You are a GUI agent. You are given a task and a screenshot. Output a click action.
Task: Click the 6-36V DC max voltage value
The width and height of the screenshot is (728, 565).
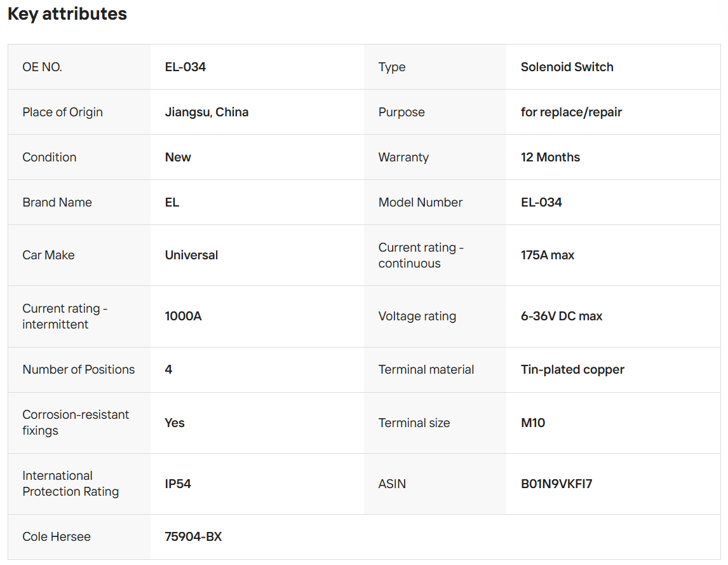tap(562, 316)
